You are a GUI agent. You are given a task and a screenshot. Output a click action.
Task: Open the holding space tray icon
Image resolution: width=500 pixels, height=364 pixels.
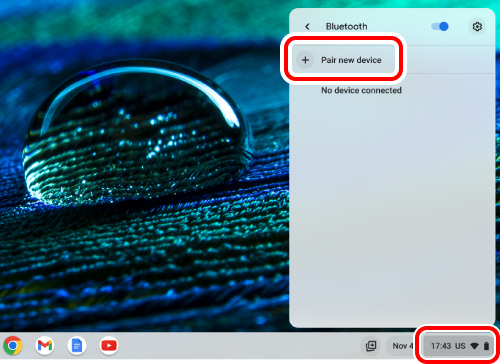(x=371, y=346)
